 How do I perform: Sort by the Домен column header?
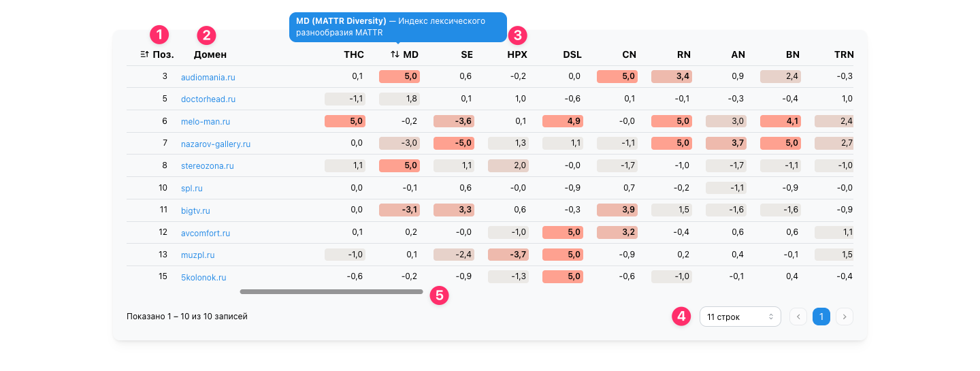click(x=210, y=54)
